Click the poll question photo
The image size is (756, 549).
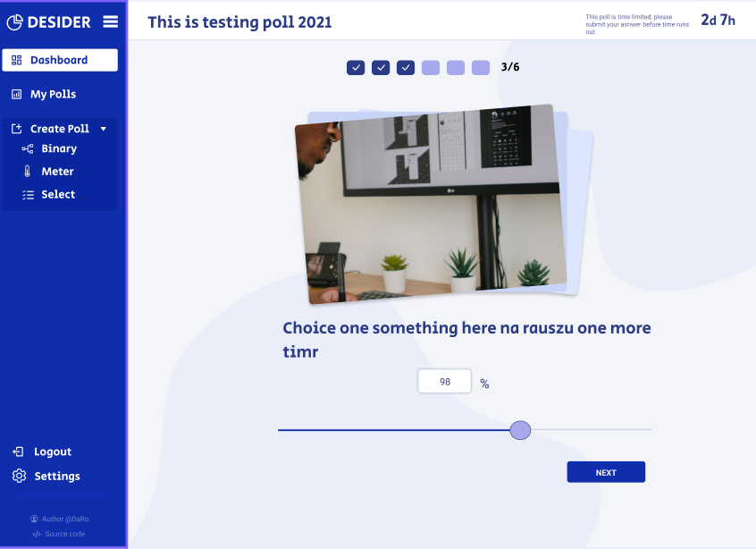tap(431, 204)
